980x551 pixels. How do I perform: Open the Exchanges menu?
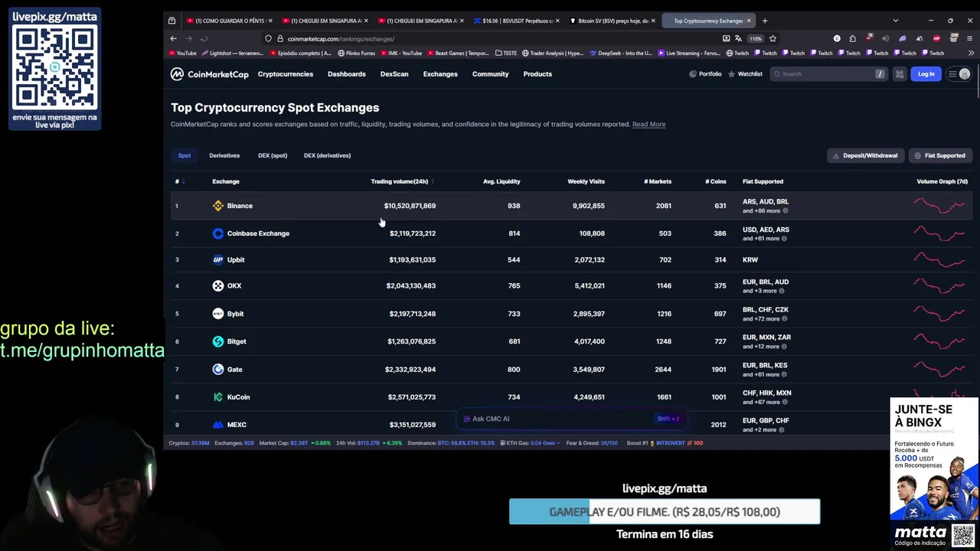pos(440,74)
